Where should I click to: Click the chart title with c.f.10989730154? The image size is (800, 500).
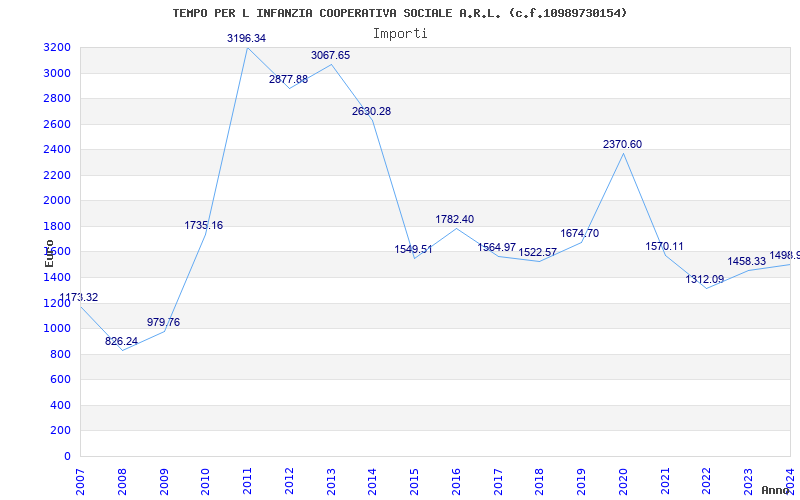[399, 13]
